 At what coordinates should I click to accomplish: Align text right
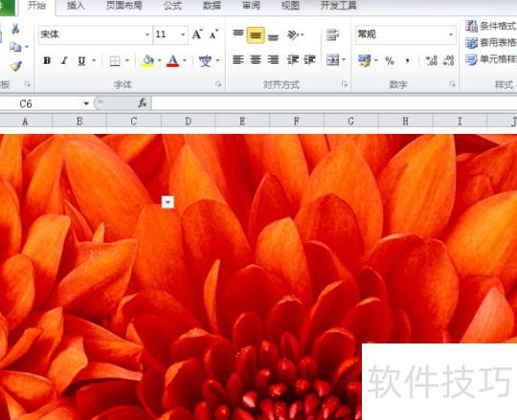[x=273, y=60]
